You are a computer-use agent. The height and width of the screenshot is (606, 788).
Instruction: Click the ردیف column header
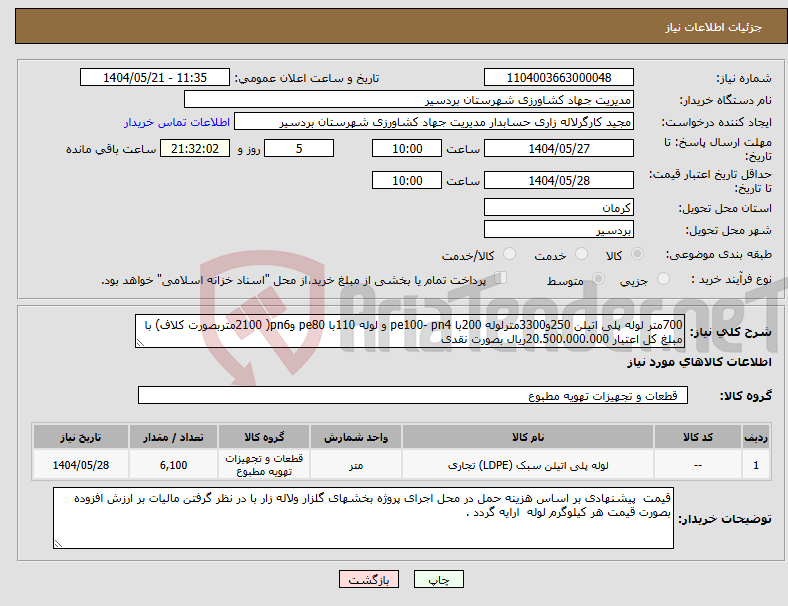[755, 437]
